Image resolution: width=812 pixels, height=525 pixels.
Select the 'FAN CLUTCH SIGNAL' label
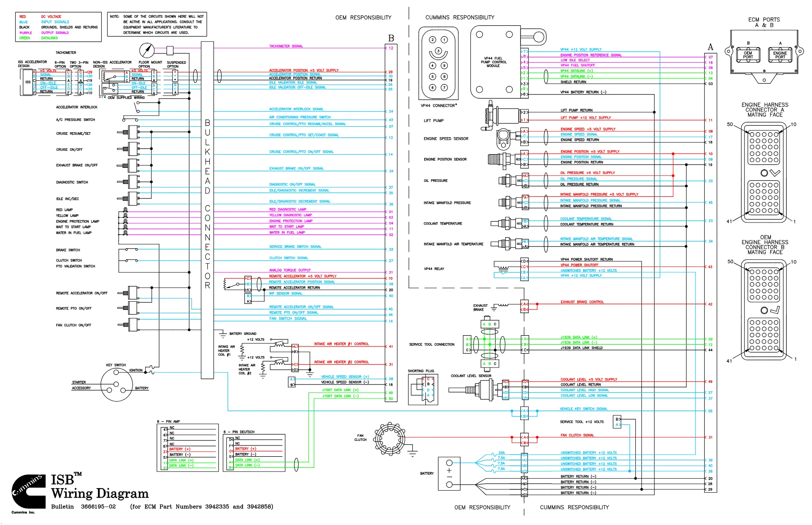(x=577, y=435)
